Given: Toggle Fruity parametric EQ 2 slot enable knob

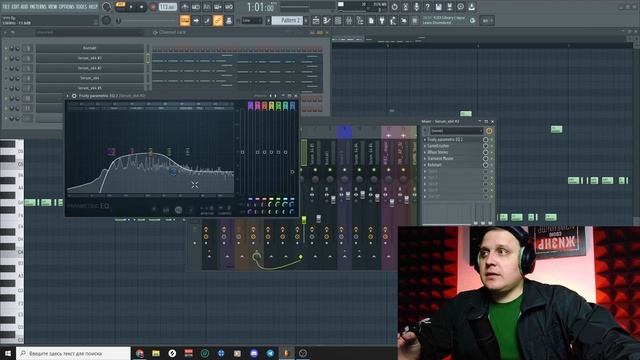Looking at the screenshot, I should [x=485, y=140].
